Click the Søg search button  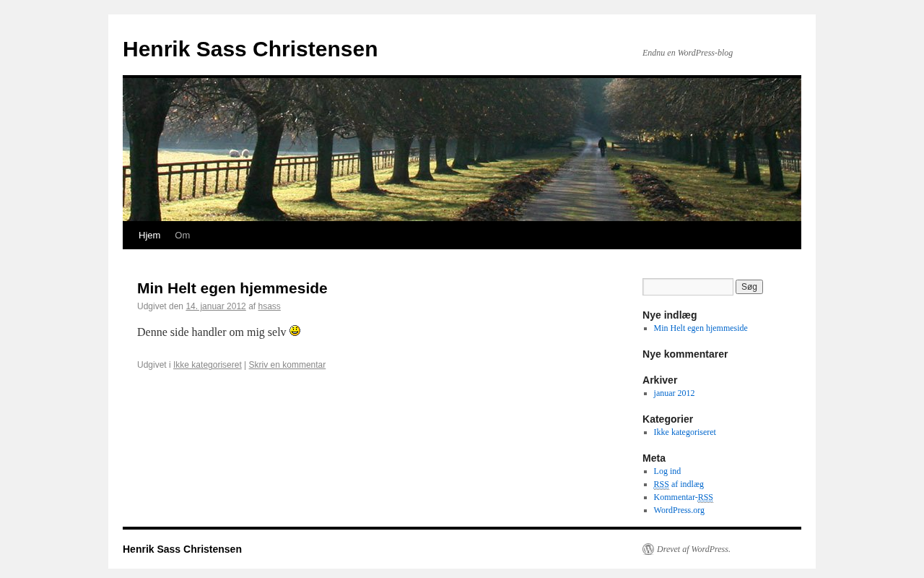[749, 287]
